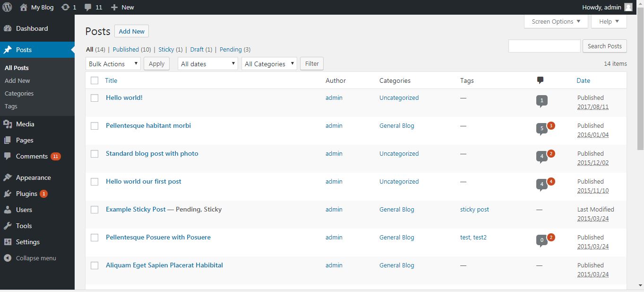Click the Pages icon in sidebar
This screenshot has height=292, width=644.
click(8, 140)
